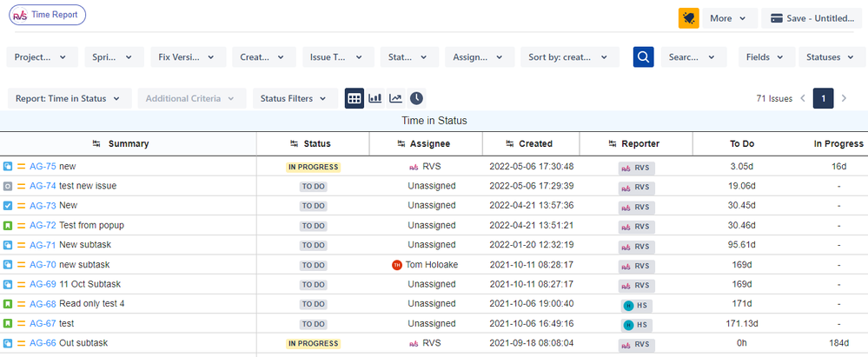Click summary text 'Read only test 4'
This screenshot has height=357, width=868.
click(92, 304)
